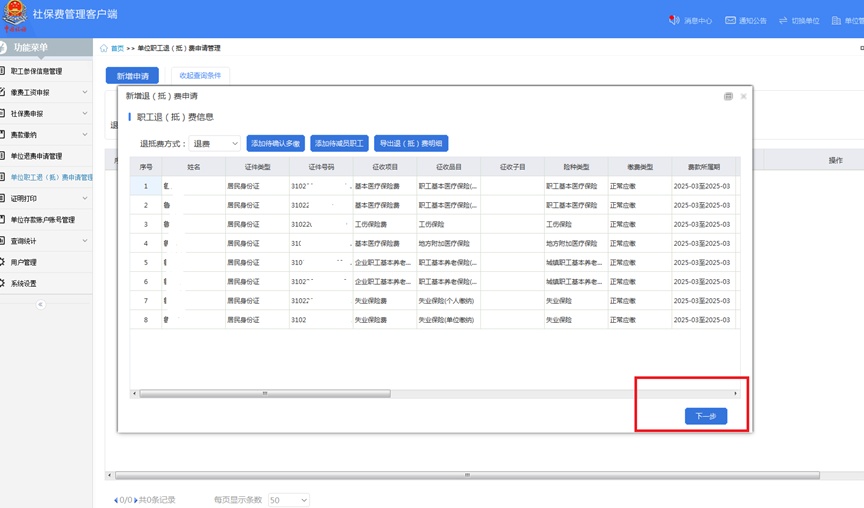Click the home icon in the breadcrumb
Viewport: 864px width, 508px height.
pos(104,48)
